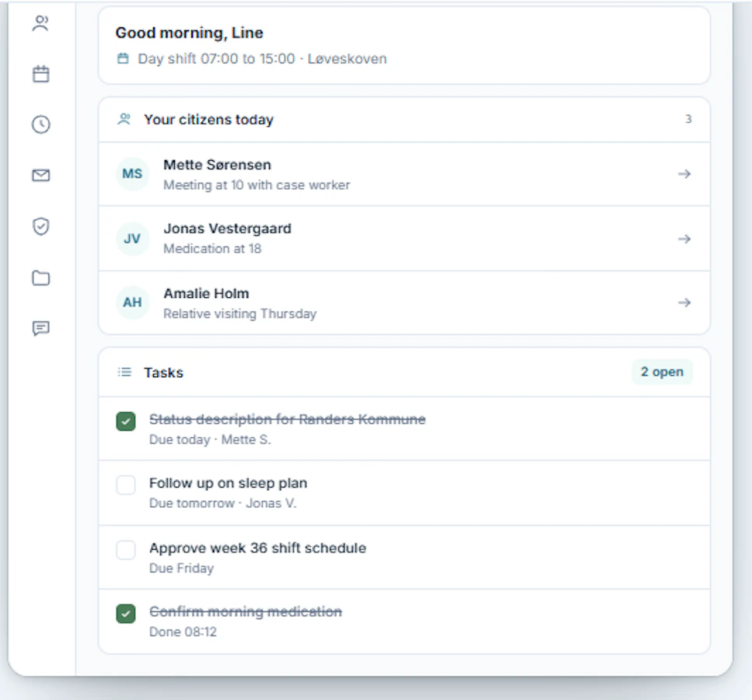Uncheck Status description for Randers Kommune task
The image size is (752, 700).
click(126, 422)
